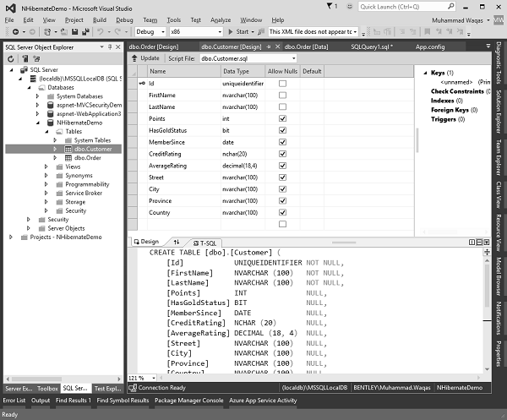
Task: Click the Object Explorer horizontal scrollbar
Action: click(x=63, y=379)
